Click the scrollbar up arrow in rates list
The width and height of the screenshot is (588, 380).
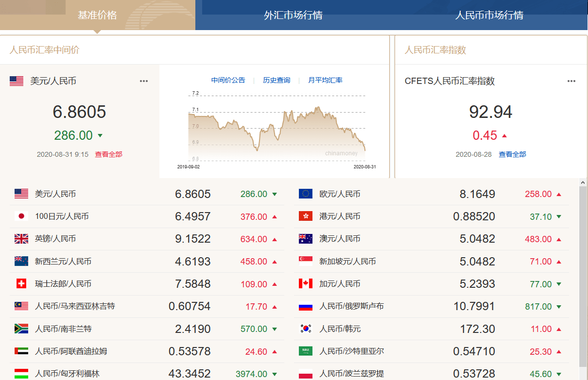click(583, 182)
